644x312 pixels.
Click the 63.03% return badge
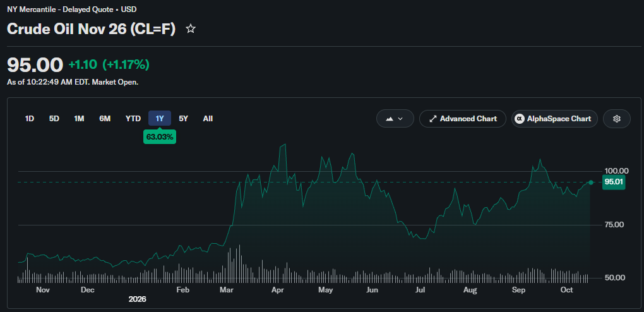pos(160,136)
